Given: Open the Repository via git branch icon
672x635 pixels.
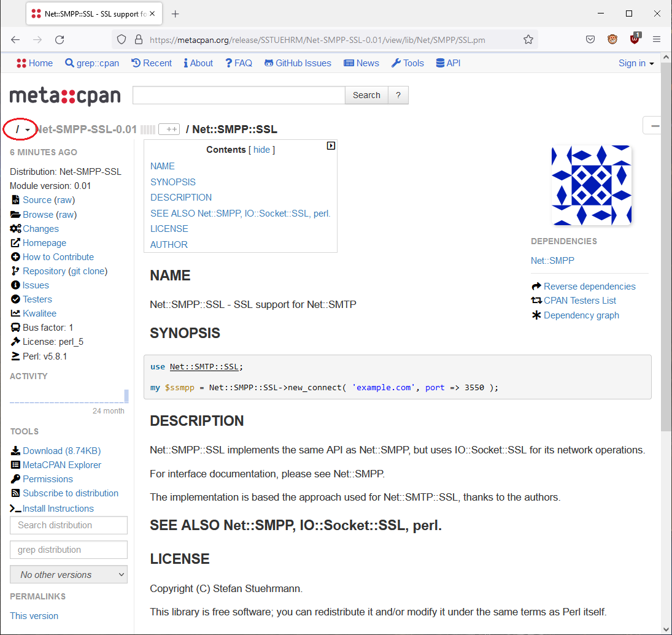Looking at the screenshot, I should click(x=43, y=271).
